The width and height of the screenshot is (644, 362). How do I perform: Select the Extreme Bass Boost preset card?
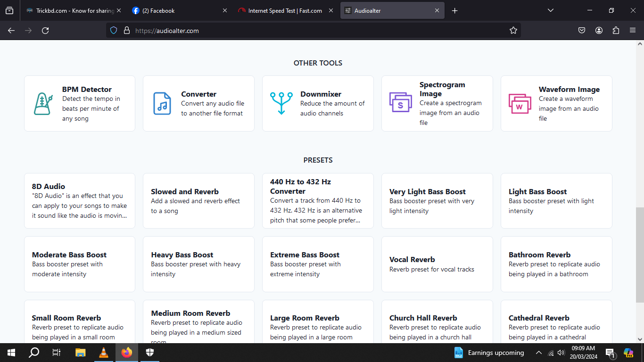(x=318, y=264)
